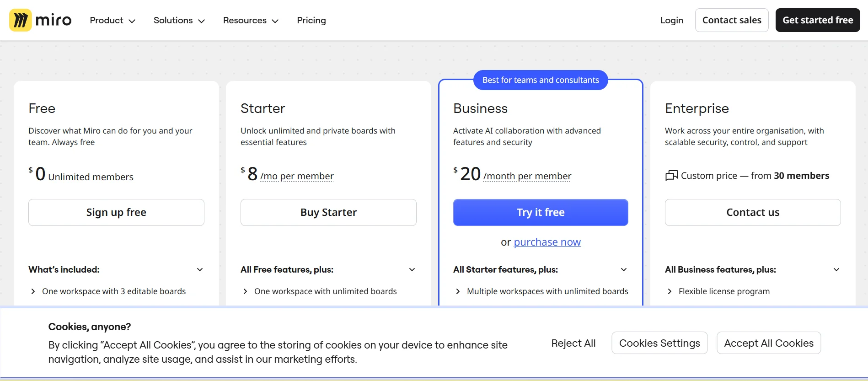Viewport: 868px width, 381px height.
Task: Open the Resources navigation menu
Action: click(x=251, y=21)
